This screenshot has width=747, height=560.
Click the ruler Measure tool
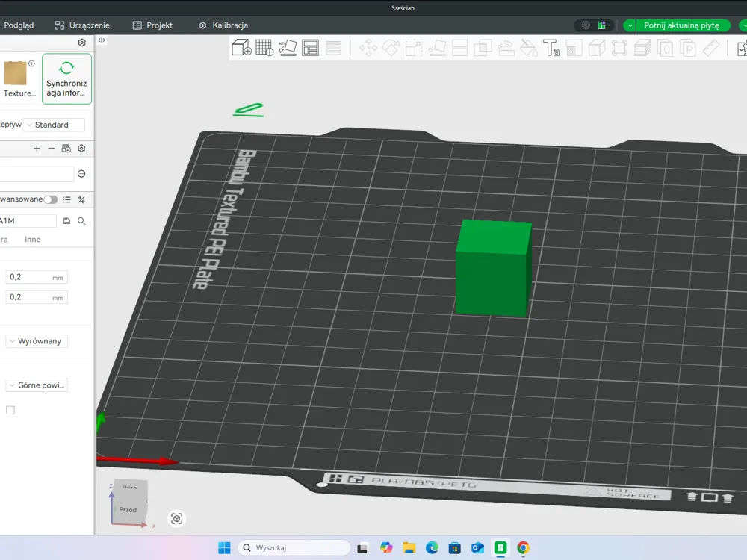tap(711, 48)
